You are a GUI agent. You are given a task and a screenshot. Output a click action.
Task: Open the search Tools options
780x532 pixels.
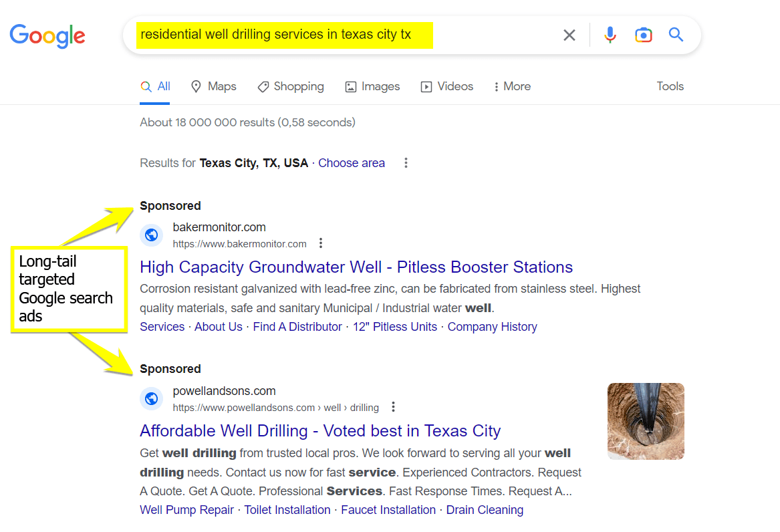(670, 86)
